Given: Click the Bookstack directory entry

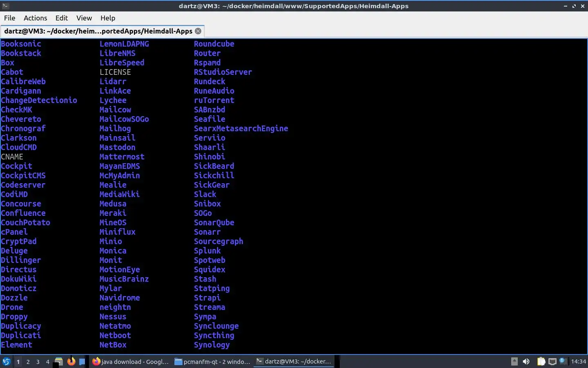Looking at the screenshot, I should click(21, 53).
